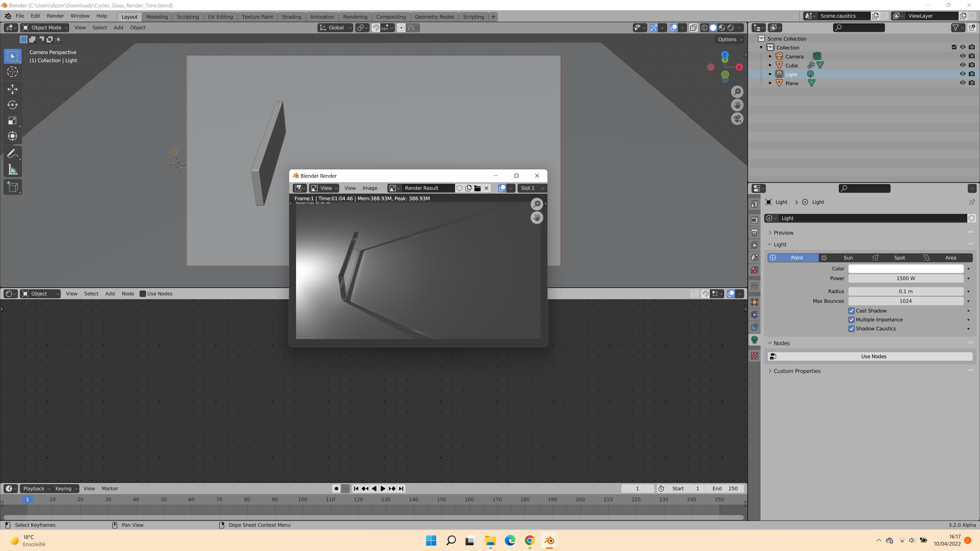Screen dimensions: 980x551
Task: Open the Output properties tab icon
Action: tap(754, 232)
